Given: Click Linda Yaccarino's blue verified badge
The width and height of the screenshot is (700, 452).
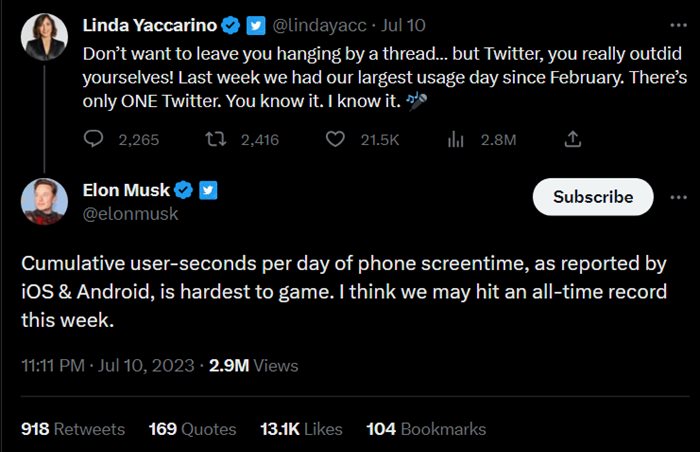Looking at the screenshot, I should [x=232, y=23].
